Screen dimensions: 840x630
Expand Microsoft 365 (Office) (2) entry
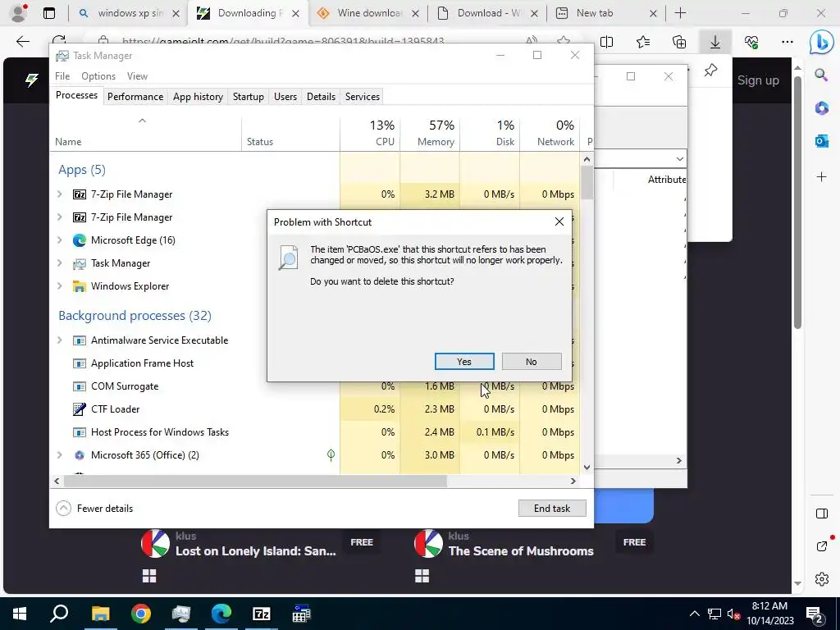coord(59,454)
